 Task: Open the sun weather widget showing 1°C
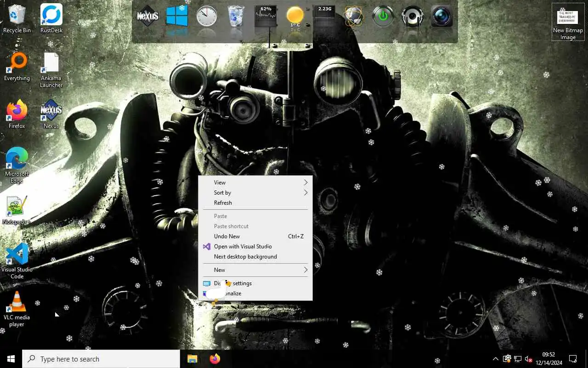tap(295, 17)
